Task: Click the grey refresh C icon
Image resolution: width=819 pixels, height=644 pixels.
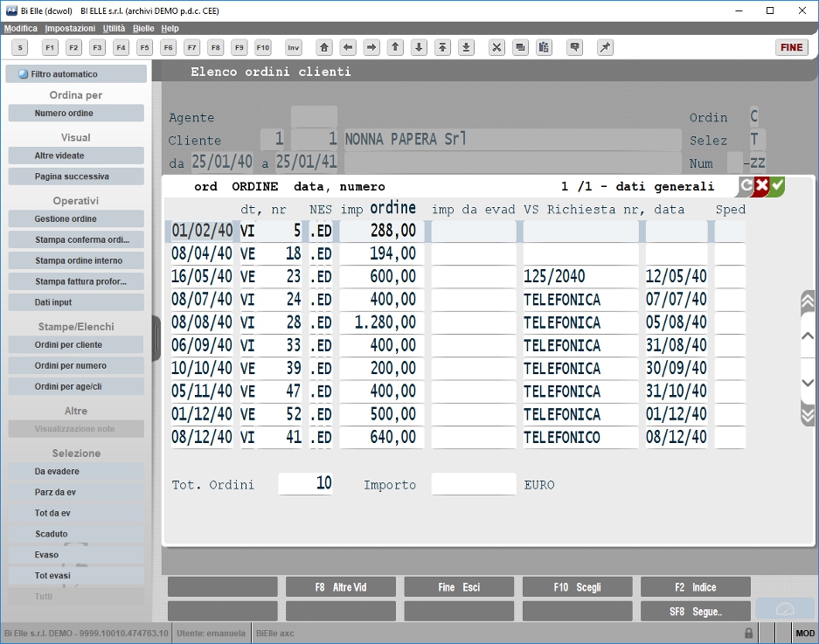Action: click(x=746, y=186)
